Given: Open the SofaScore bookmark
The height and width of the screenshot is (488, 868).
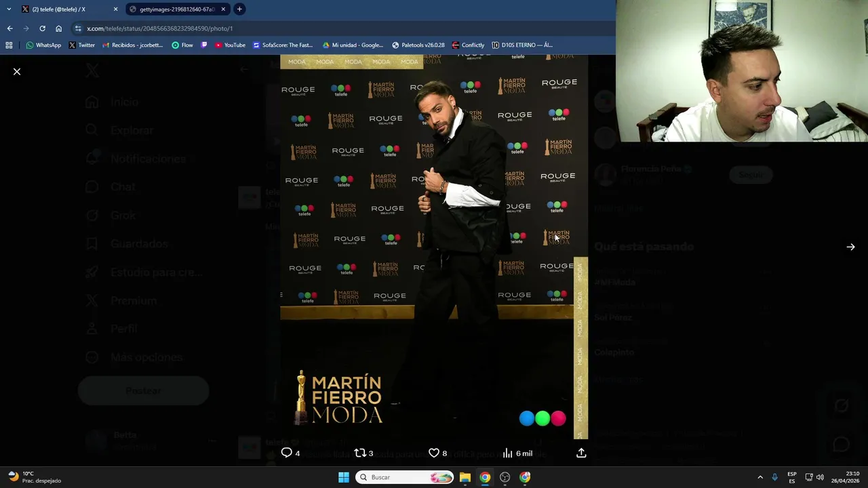Looking at the screenshot, I should (283, 45).
